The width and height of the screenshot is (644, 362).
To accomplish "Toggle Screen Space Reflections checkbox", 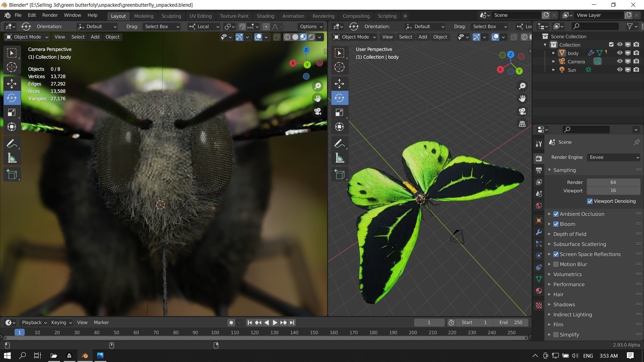I will pos(556,254).
